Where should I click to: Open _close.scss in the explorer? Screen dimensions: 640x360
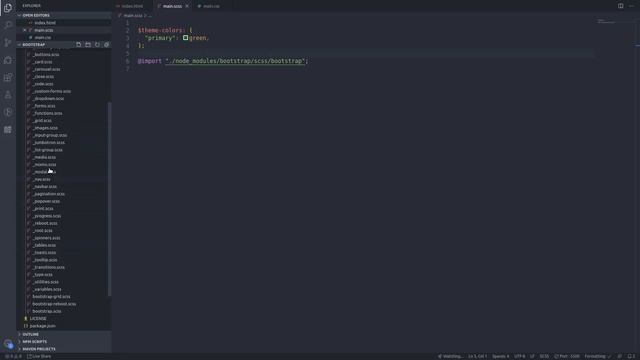[43, 77]
